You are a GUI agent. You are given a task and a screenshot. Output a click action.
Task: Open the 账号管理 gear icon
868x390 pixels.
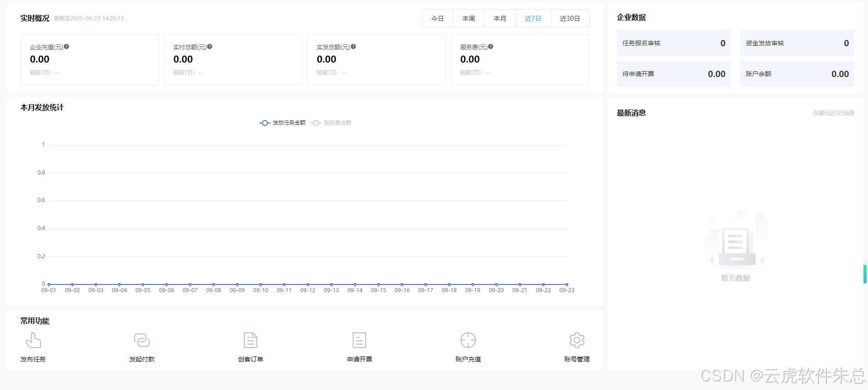coord(577,340)
